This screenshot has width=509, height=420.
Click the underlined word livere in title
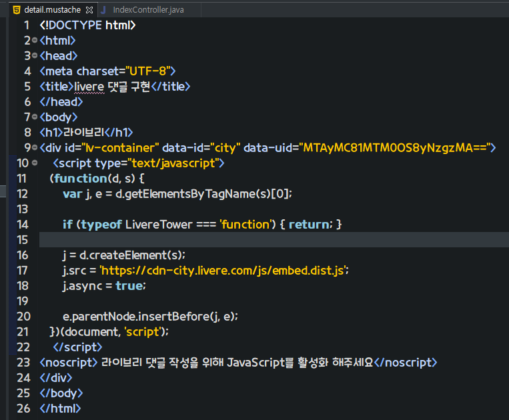[89, 87]
